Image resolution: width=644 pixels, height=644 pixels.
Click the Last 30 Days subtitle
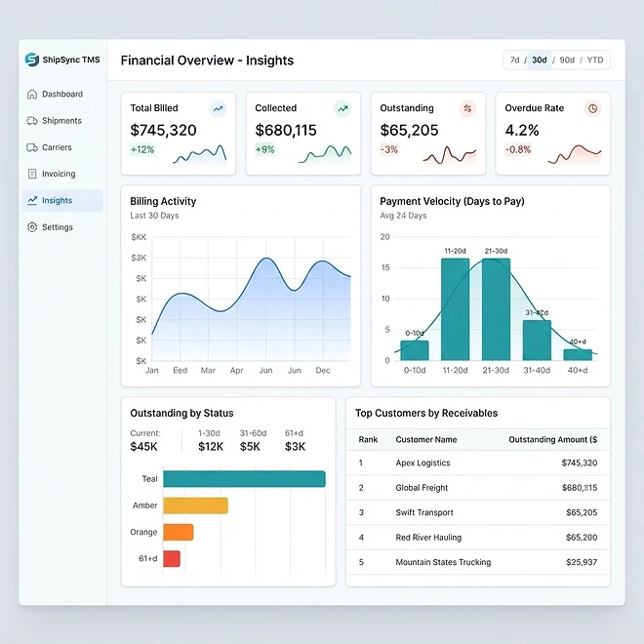[154, 216]
